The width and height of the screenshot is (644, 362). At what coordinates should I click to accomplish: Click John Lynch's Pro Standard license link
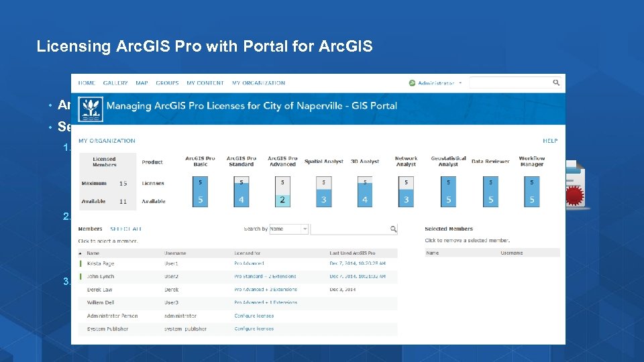coord(265,277)
